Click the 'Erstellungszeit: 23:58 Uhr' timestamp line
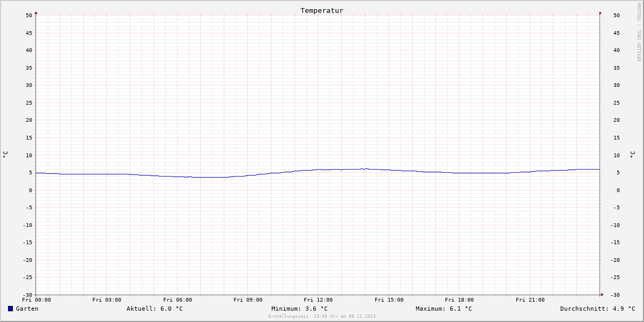 tap(322, 316)
